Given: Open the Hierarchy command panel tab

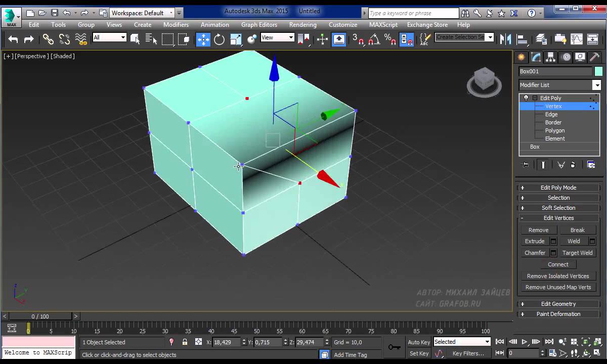Looking at the screenshot, I should pyautogui.click(x=551, y=57).
